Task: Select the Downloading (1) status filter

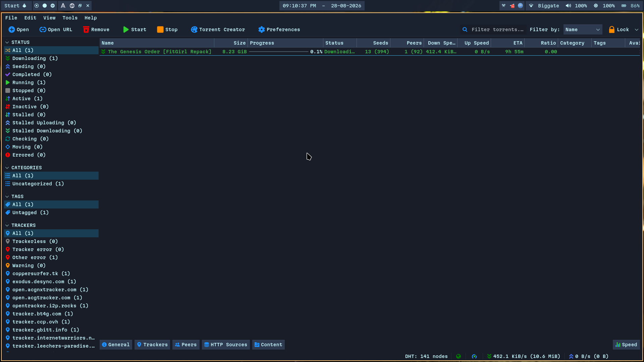Action: [x=51, y=58]
